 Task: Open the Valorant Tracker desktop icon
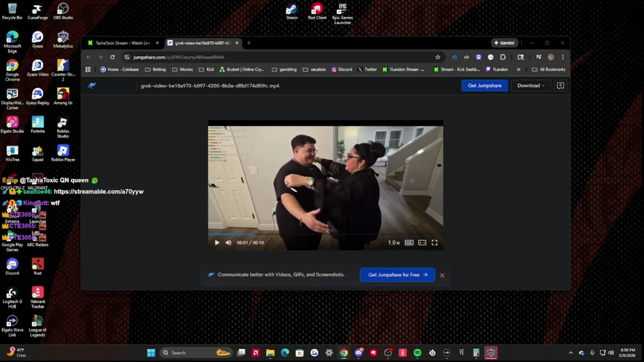point(38,298)
